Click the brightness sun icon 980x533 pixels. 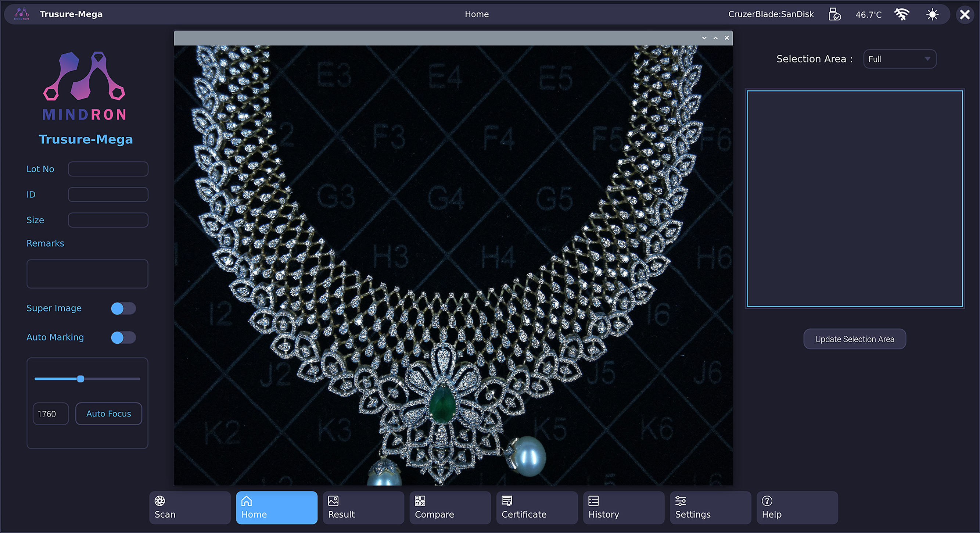(932, 14)
